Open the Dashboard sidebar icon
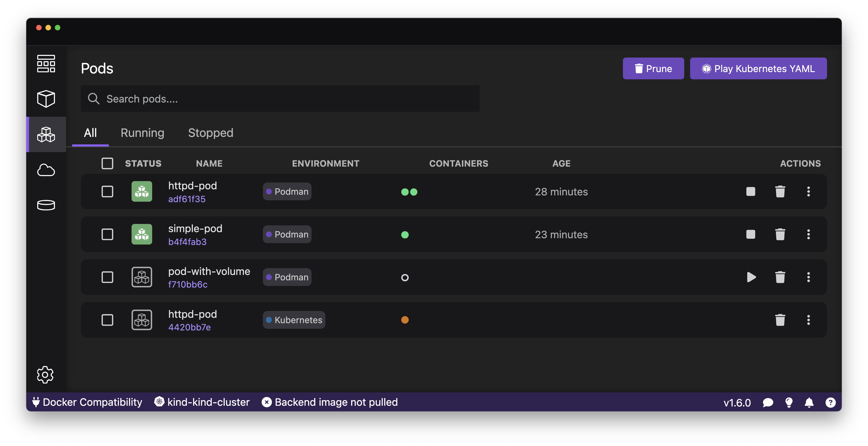 coord(46,64)
